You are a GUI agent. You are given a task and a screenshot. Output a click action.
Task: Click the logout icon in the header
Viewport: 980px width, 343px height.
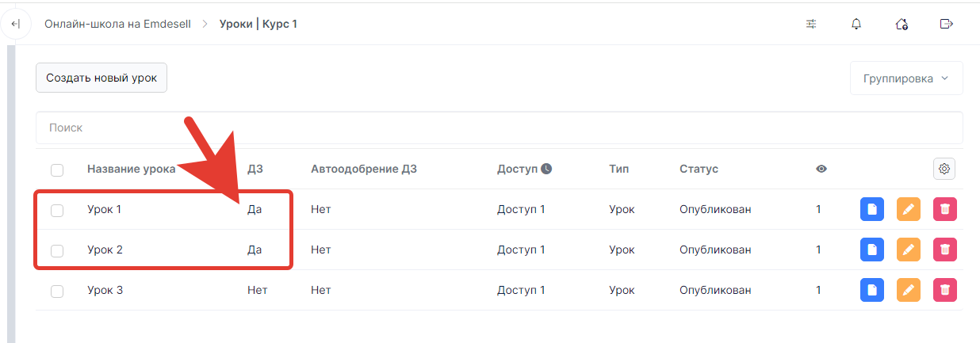coord(946,24)
